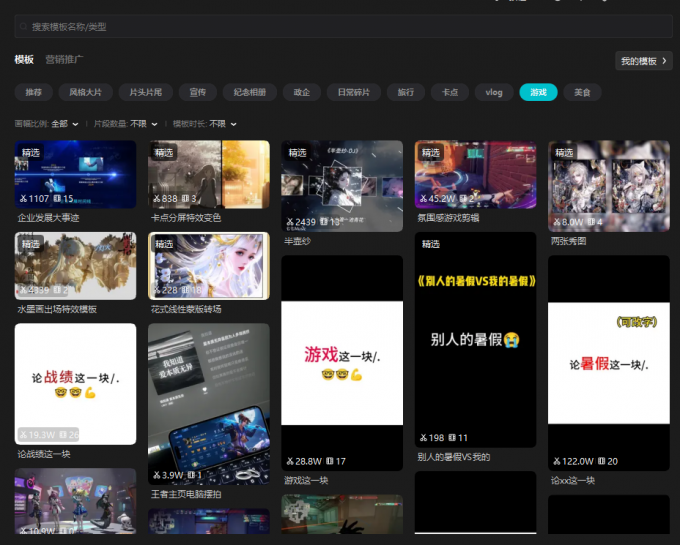Open the 王者主页电脑摆拍 template thumbnail
The width and height of the screenshot is (680, 545).
click(x=209, y=404)
